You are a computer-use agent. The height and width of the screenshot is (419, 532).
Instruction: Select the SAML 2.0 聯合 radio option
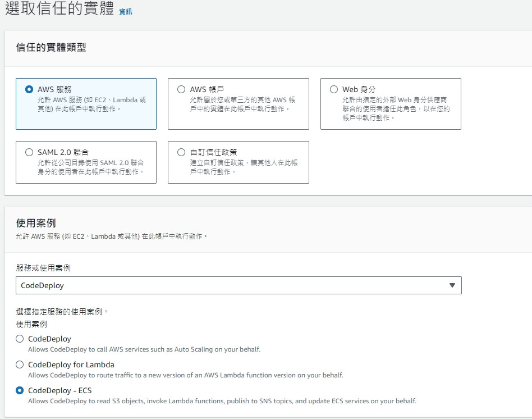coord(29,152)
